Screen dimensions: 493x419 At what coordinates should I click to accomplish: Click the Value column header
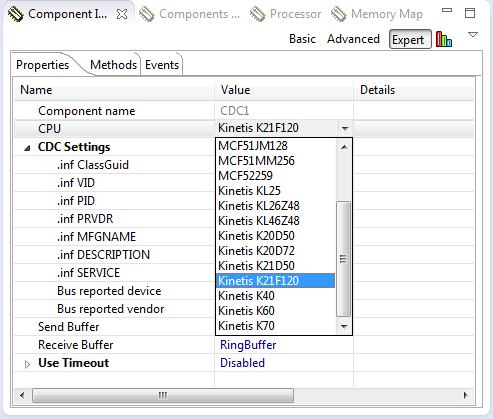[284, 90]
